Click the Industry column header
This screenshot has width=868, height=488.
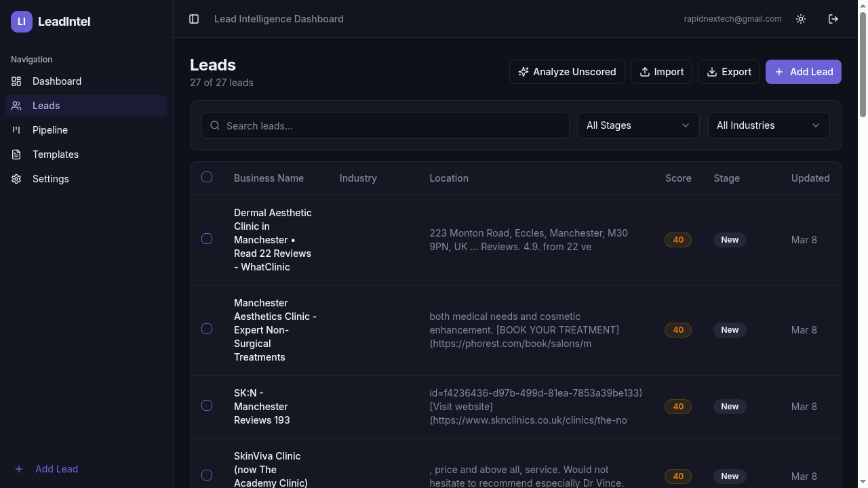(x=358, y=178)
